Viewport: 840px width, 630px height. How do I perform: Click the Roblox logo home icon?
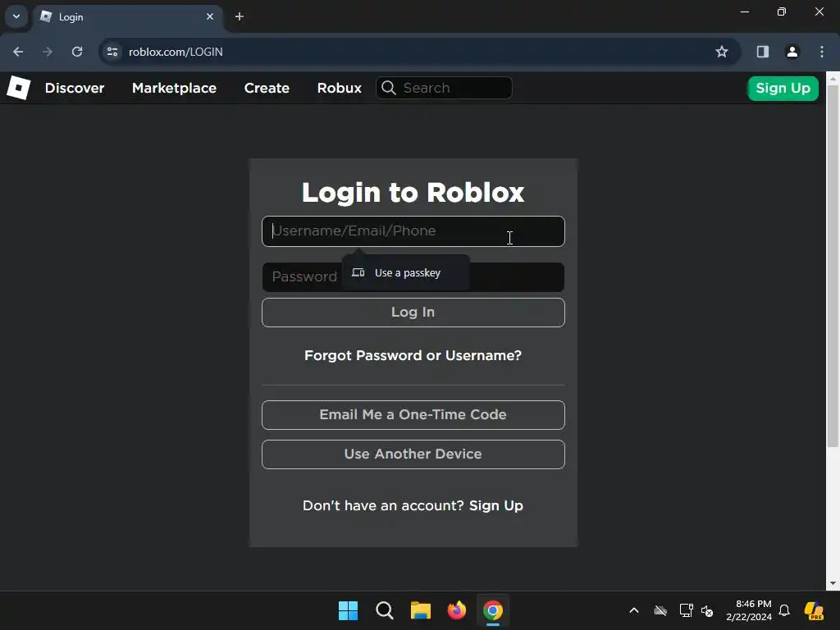pos(19,87)
